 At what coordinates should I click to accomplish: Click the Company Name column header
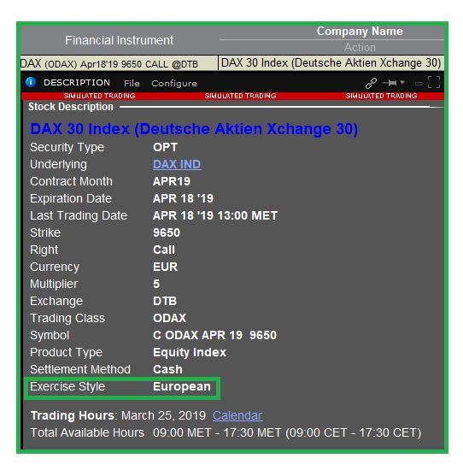(x=360, y=32)
